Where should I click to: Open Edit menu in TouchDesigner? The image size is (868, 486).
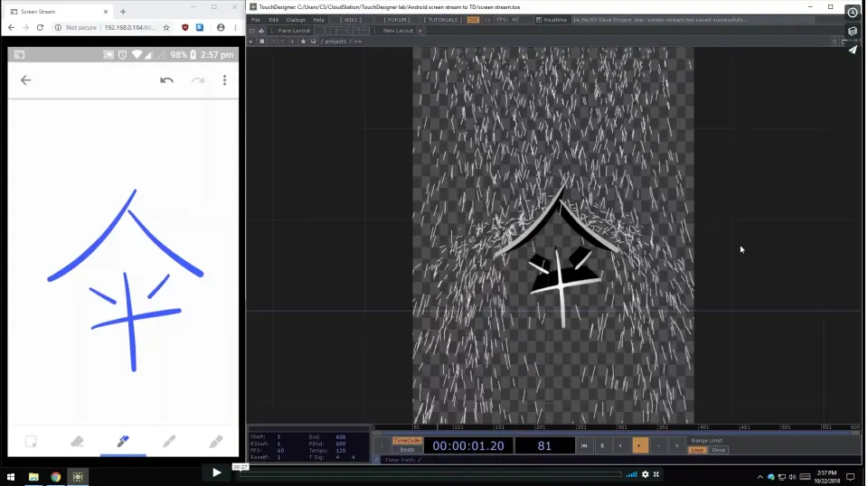coord(273,20)
